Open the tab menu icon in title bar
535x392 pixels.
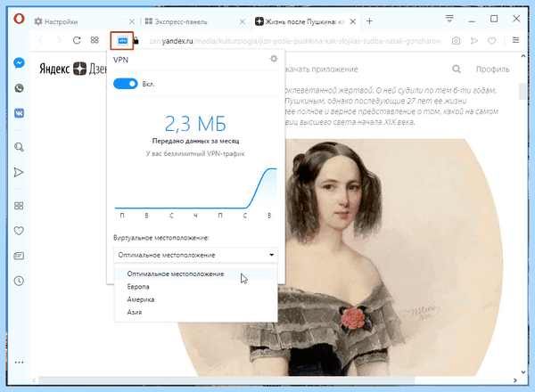point(449,19)
